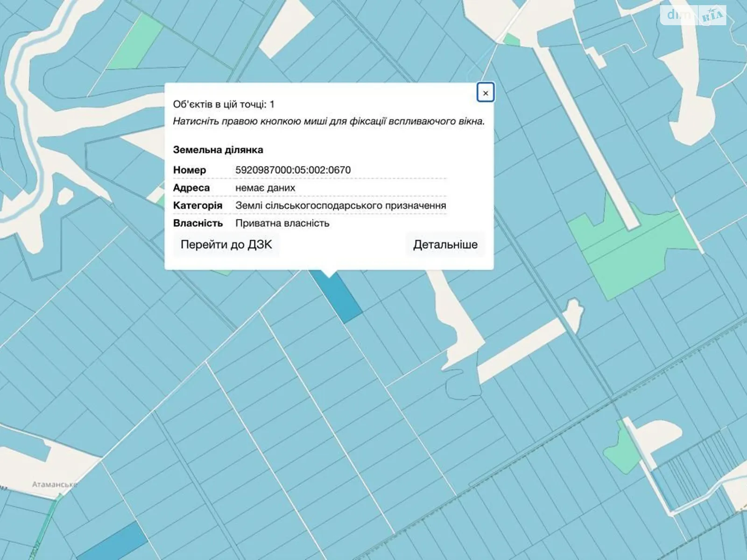747x560 pixels.
Task: Click the 'Приватна власність' ownership value
Action: [282, 223]
